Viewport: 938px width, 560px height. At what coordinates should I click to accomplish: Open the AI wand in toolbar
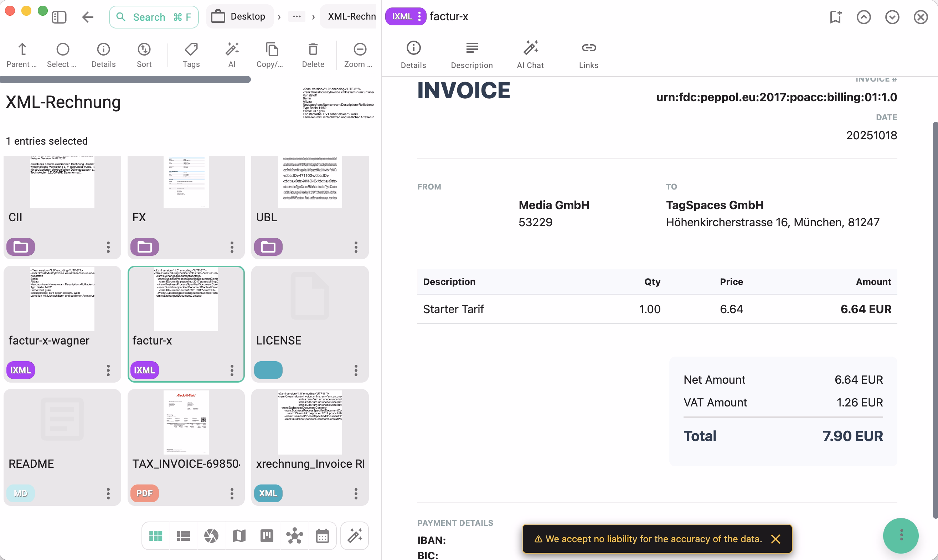[232, 55]
